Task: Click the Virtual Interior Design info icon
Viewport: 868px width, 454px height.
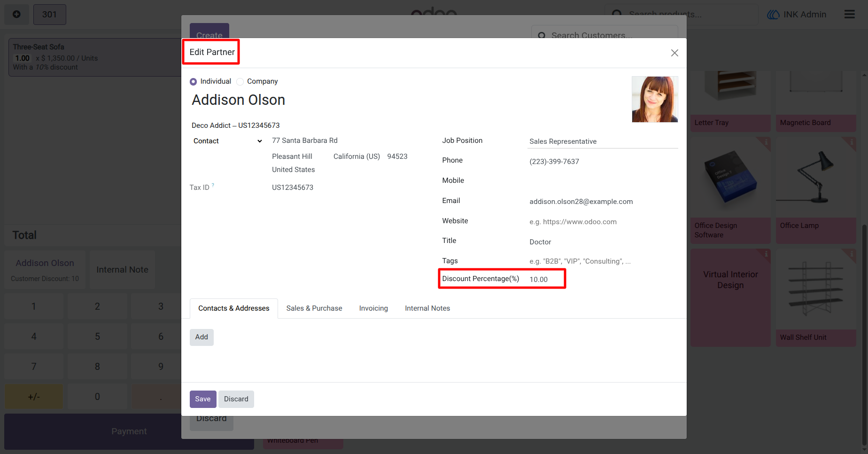Action: coord(766,254)
